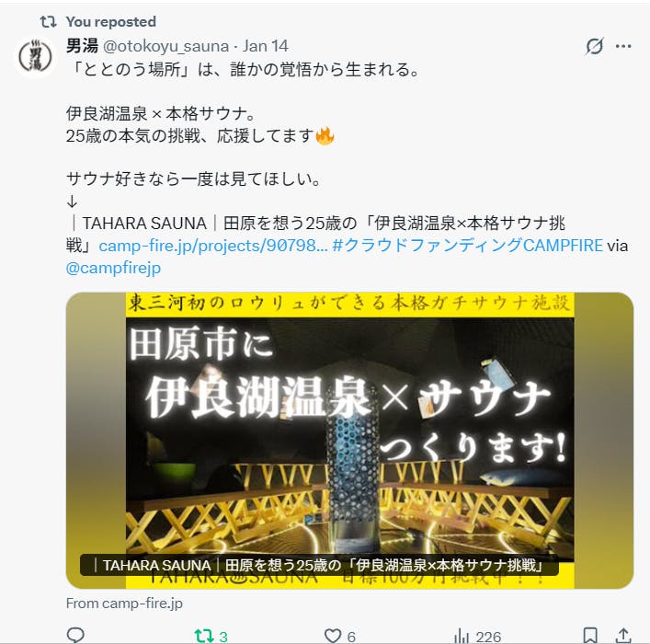Click the 男湯 display name
The width and height of the screenshot is (650, 644).
pyautogui.click(x=82, y=46)
